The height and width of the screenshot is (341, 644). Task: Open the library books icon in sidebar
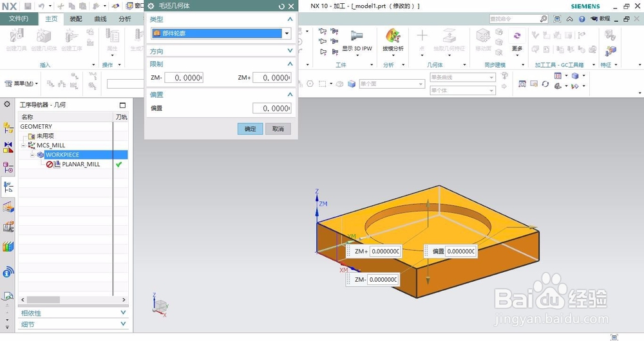pyautogui.click(x=8, y=246)
